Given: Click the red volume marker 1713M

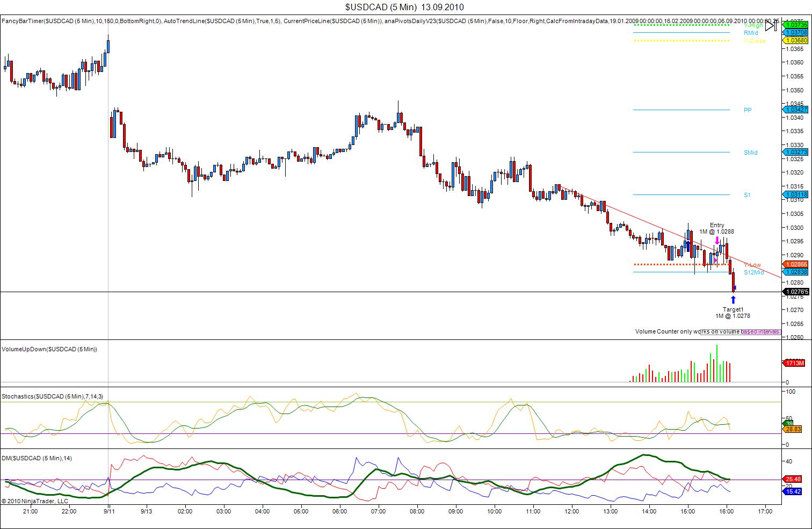Looking at the screenshot, I should (x=795, y=363).
